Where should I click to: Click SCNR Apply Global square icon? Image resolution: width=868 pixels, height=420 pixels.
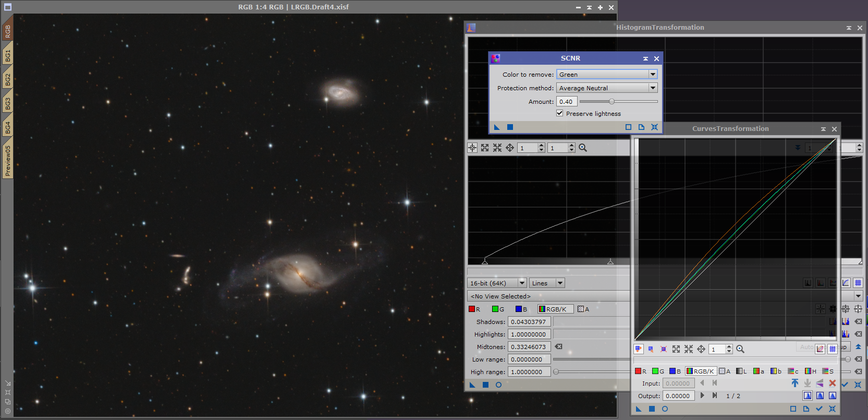pyautogui.click(x=510, y=127)
